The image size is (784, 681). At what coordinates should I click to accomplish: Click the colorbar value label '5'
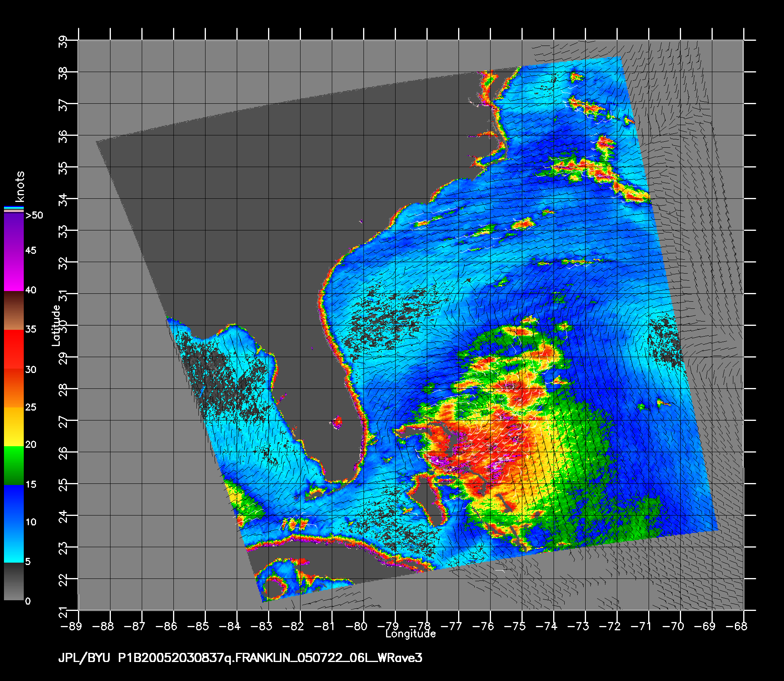pos(28,561)
